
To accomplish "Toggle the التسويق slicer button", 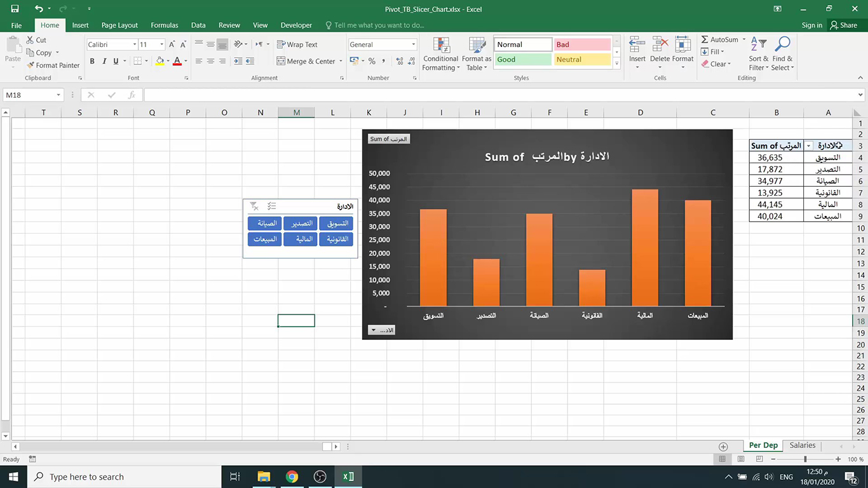I will pos(336,223).
